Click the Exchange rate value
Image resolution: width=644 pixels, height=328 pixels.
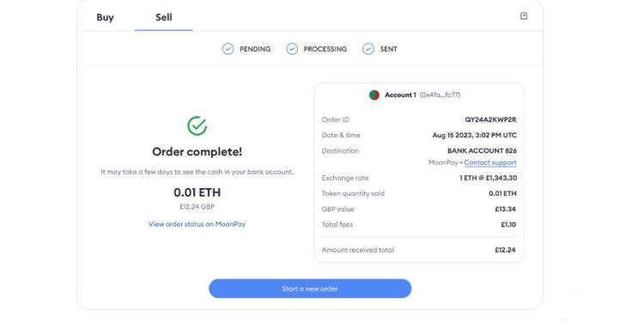click(489, 178)
